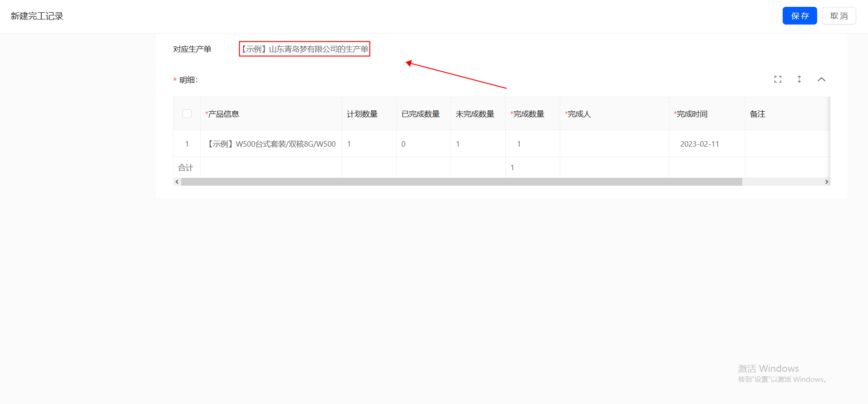This screenshot has height=404, width=868.
Task: Click the empty 备注 cell in row 1
Action: pos(787,144)
